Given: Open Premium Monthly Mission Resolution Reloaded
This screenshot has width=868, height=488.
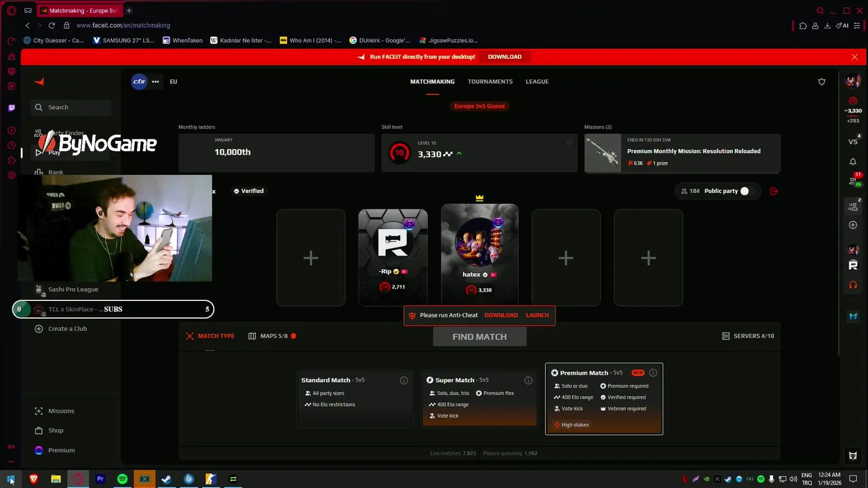Looking at the screenshot, I should pos(682,152).
